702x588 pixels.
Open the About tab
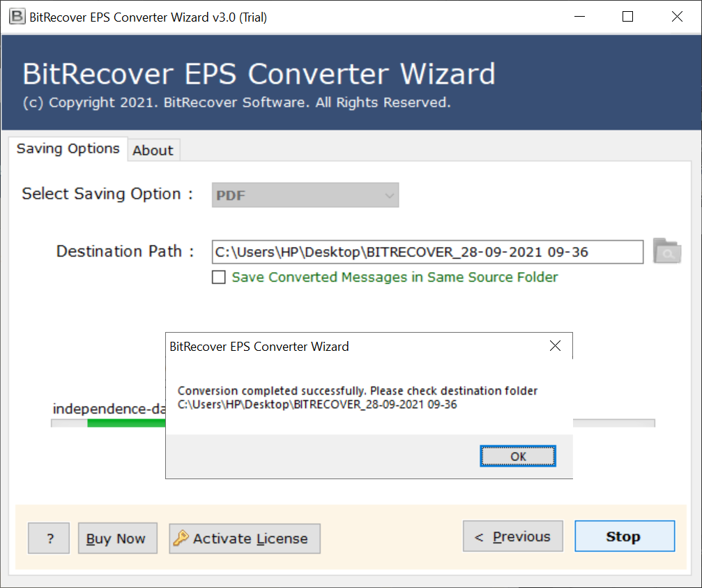(x=153, y=151)
